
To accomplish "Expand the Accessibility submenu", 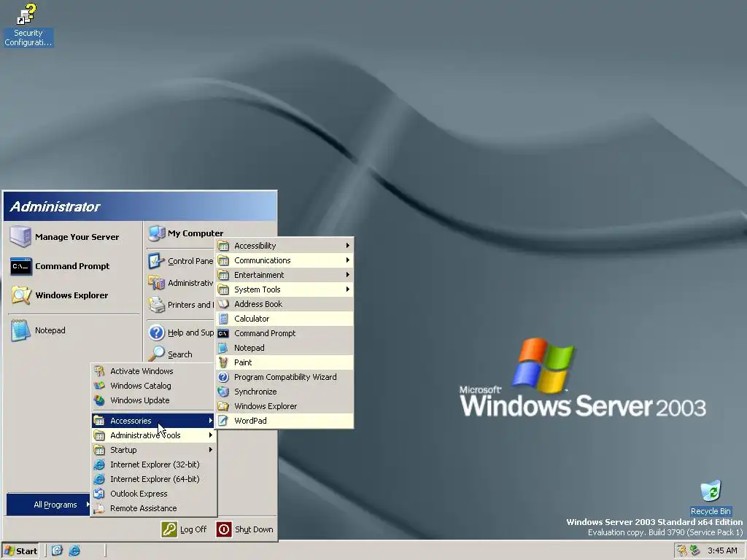I will pos(285,246).
